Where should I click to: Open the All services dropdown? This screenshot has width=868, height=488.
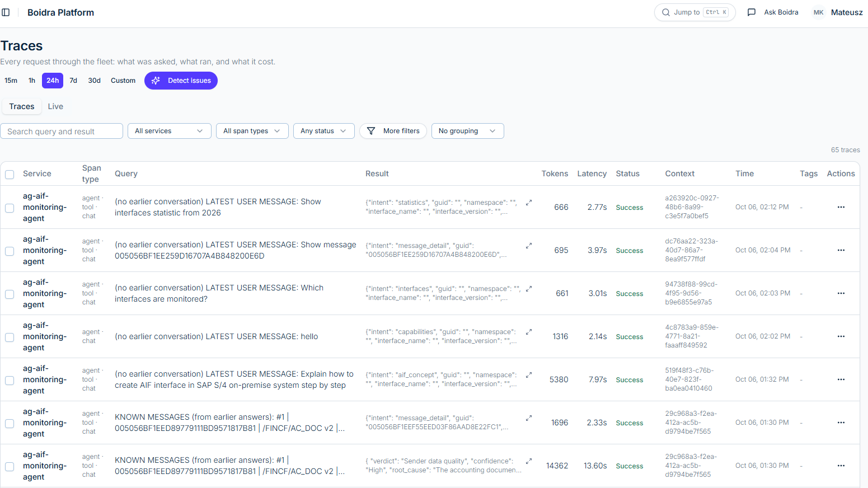click(x=169, y=131)
